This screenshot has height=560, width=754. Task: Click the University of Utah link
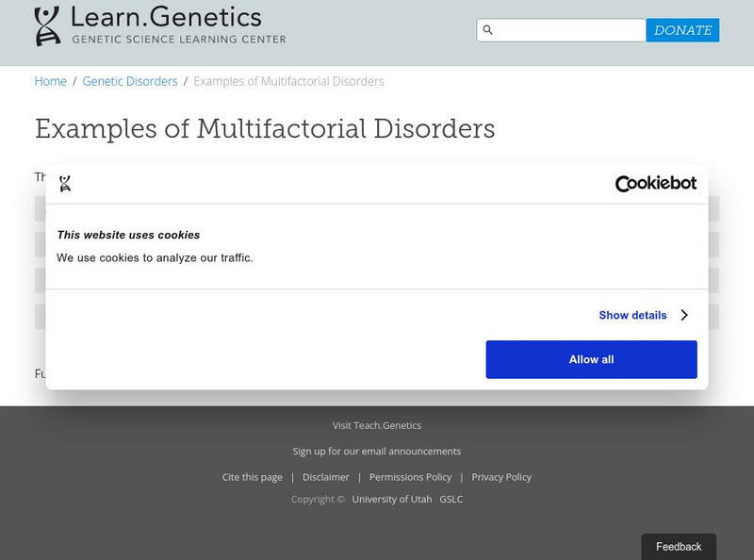click(x=392, y=499)
